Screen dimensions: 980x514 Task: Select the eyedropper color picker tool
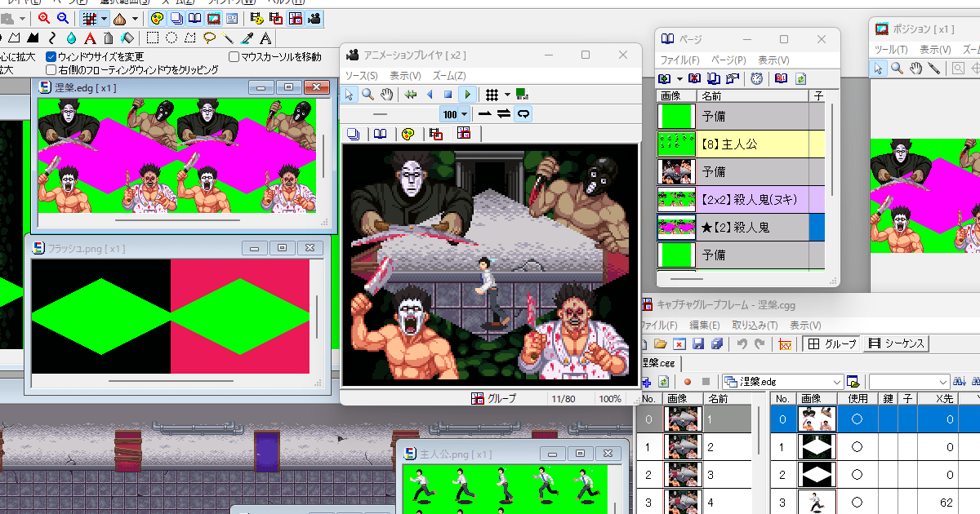[x=247, y=38]
